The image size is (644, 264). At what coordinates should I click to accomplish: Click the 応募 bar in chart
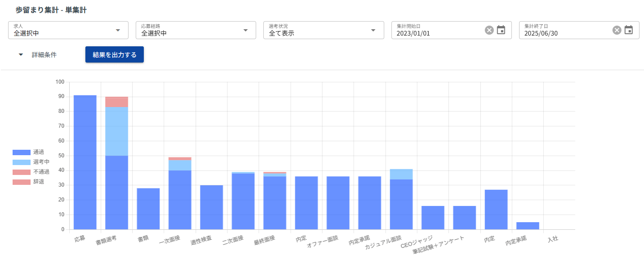85,162
